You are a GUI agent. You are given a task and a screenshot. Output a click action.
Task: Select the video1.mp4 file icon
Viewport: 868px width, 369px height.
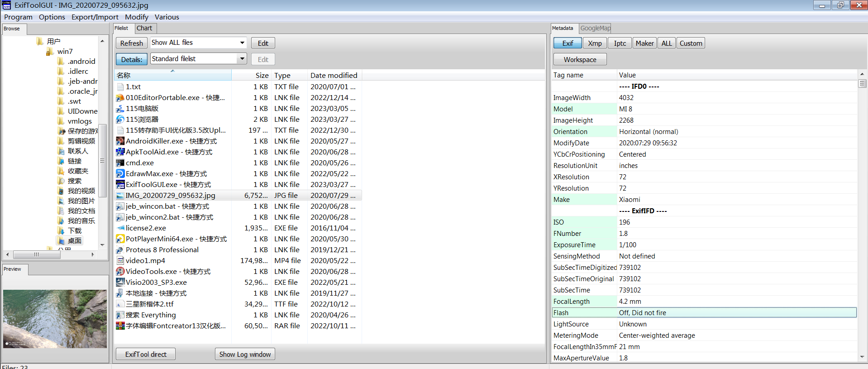pyautogui.click(x=120, y=261)
